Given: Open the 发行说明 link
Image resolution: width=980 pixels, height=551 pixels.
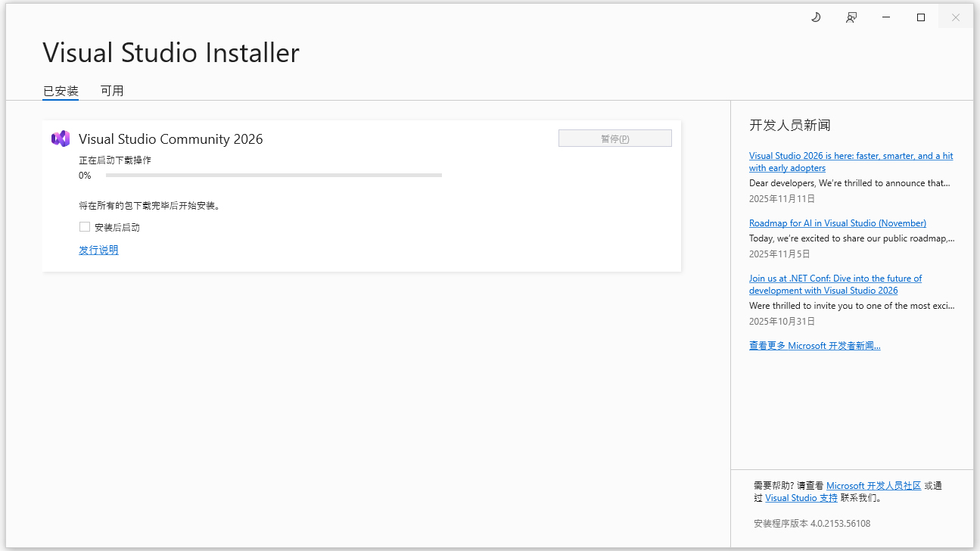Looking at the screenshot, I should pyautogui.click(x=98, y=249).
